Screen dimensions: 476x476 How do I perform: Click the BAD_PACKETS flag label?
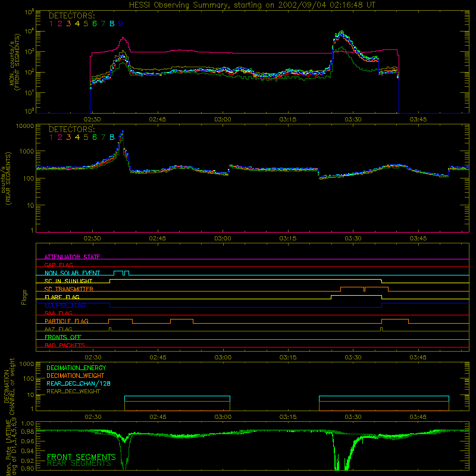point(65,345)
